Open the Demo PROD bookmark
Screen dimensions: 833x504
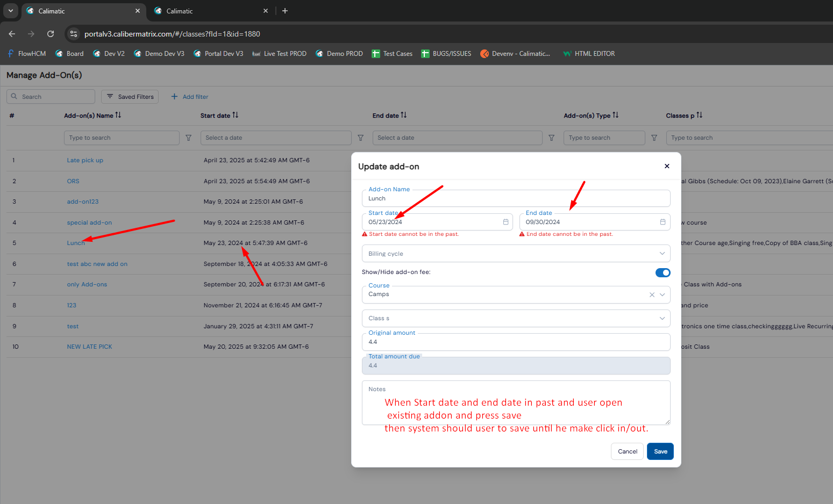click(x=339, y=54)
